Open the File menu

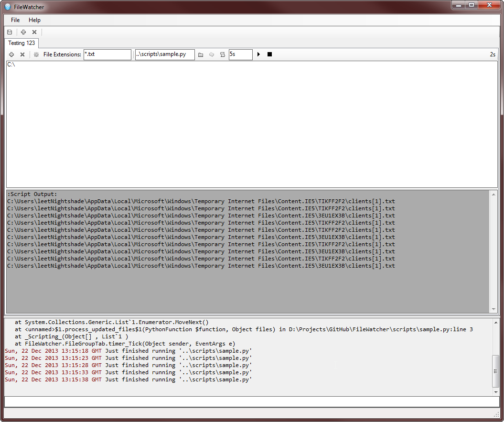coord(15,20)
